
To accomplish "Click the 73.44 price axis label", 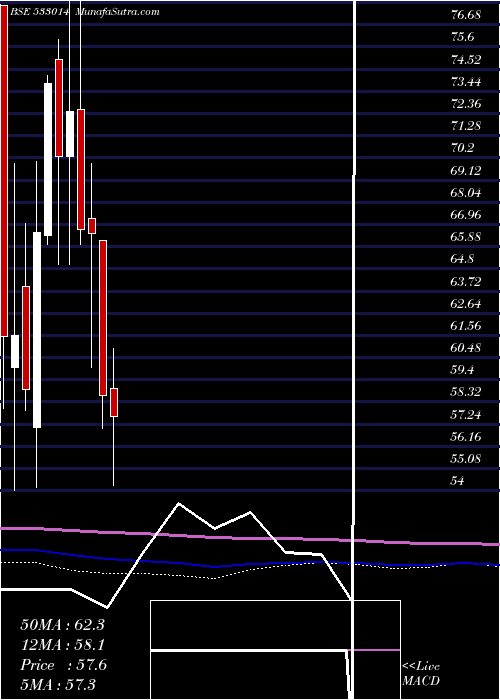I will point(466,82).
